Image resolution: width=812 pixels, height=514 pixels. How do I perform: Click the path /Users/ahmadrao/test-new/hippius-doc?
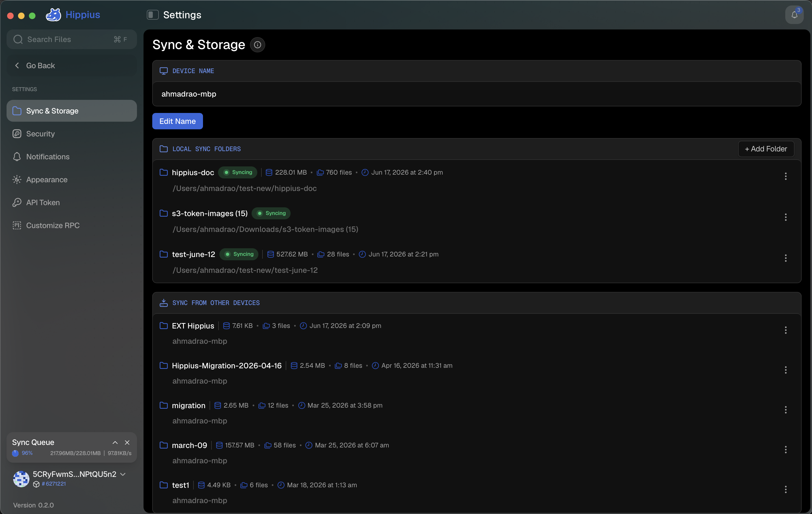click(x=244, y=188)
